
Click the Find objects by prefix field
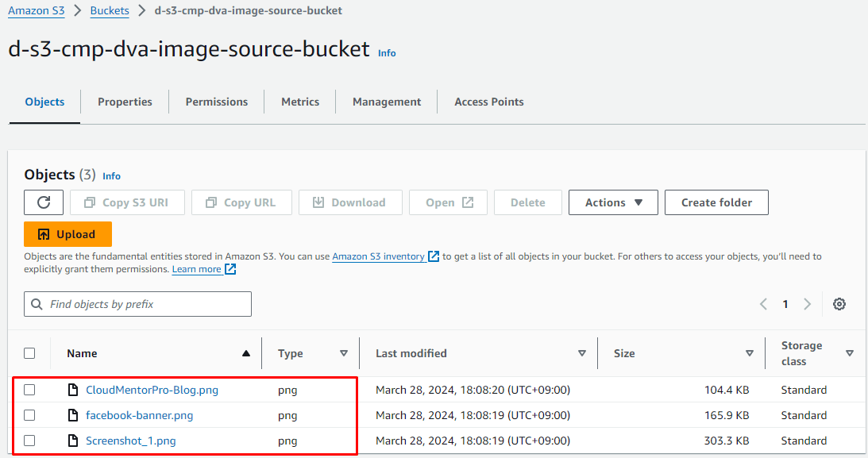[137, 304]
